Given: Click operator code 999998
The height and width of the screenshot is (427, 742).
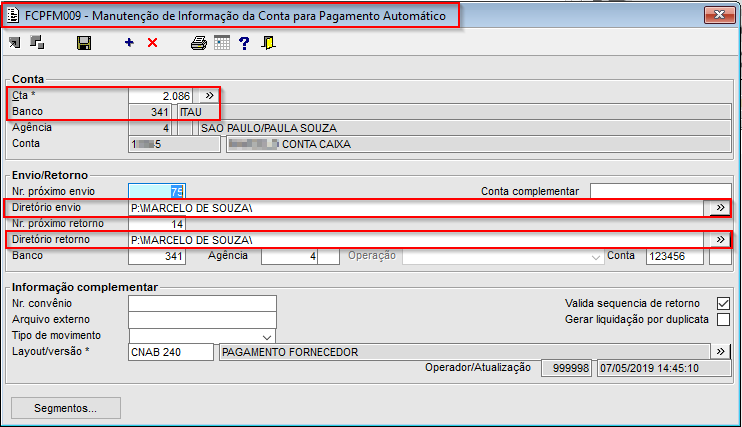Looking at the screenshot, I should coord(566,368).
